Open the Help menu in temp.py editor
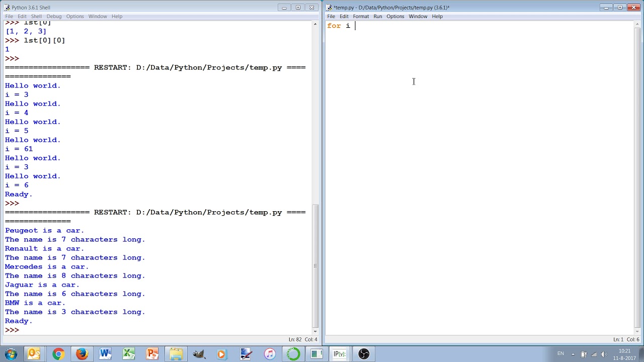The width and height of the screenshot is (644, 362). (x=437, y=16)
